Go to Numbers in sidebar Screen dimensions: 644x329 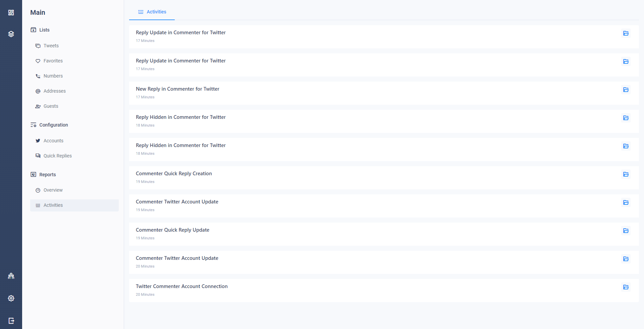pyautogui.click(x=74, y=76)
